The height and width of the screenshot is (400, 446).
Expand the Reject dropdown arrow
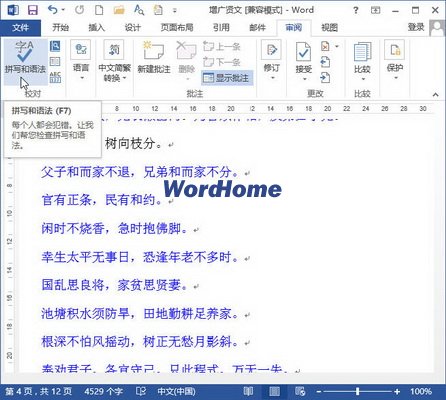point(337,46)
